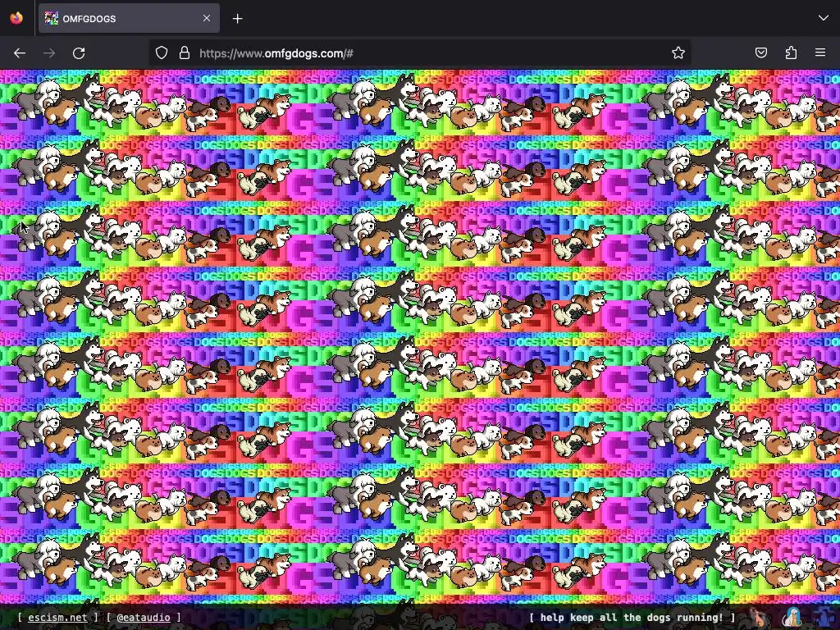Go back to the previous page

pyautogui.click(x=20, y=53)
